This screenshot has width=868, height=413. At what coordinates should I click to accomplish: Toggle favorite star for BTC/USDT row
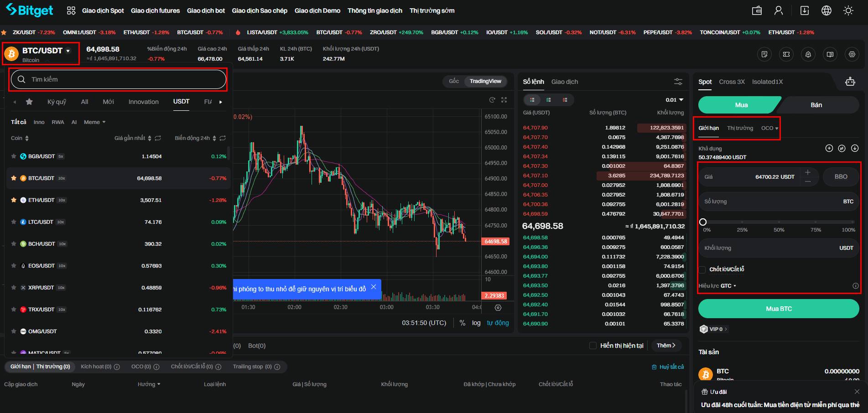tap(14, 178)
